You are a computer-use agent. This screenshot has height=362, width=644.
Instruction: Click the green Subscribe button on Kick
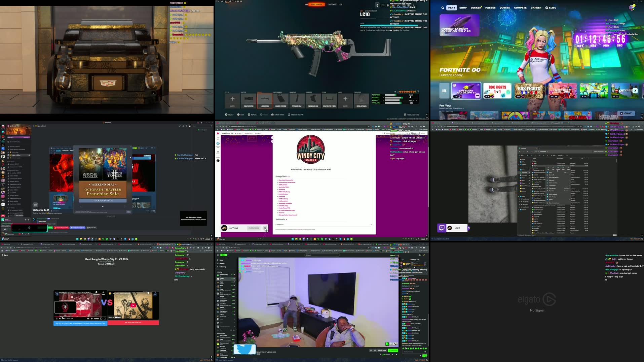[393, 351]
